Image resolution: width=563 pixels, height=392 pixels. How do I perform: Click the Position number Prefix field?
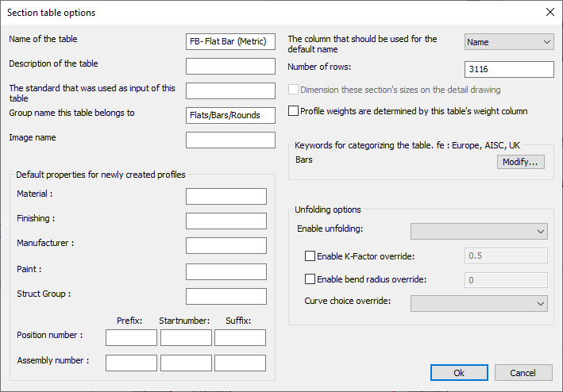click(x=131, y=338)
